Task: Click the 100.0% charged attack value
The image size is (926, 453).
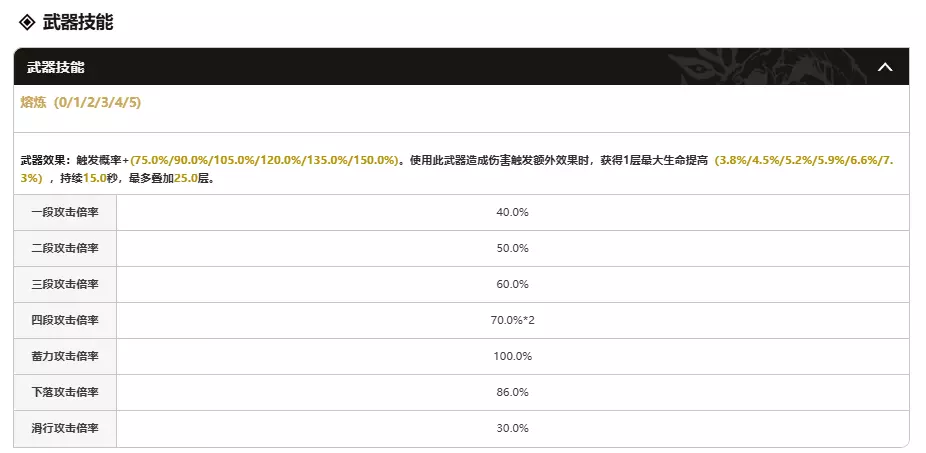Action: coord(512,357)
